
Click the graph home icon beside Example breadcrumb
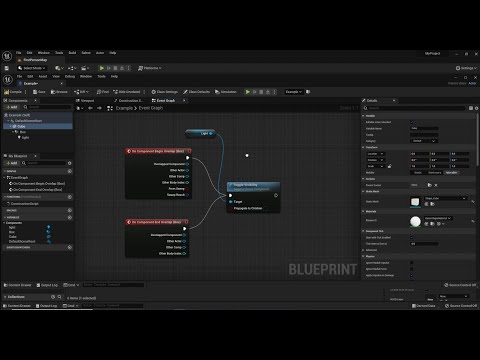(x=110, y=108)
